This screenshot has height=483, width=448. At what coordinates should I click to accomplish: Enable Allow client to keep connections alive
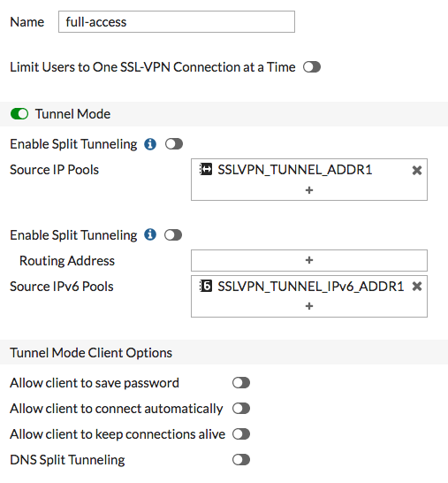[241, 434]
